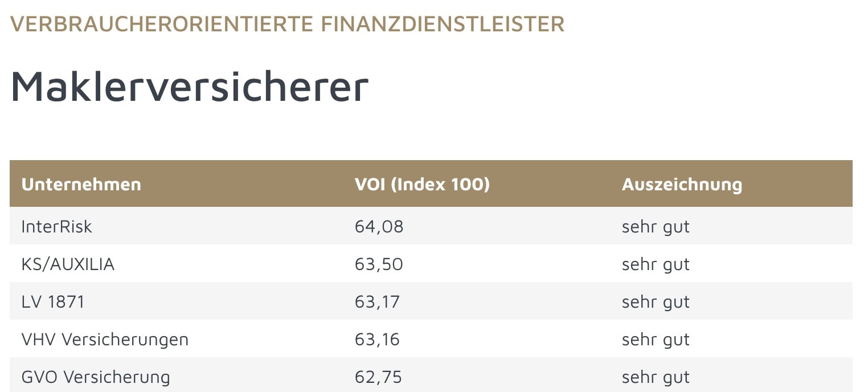Click 'sehr gut' in the LV 1871 row
Image resolution: width=868 pixels, height=392 pixels.
coord(656,302)
